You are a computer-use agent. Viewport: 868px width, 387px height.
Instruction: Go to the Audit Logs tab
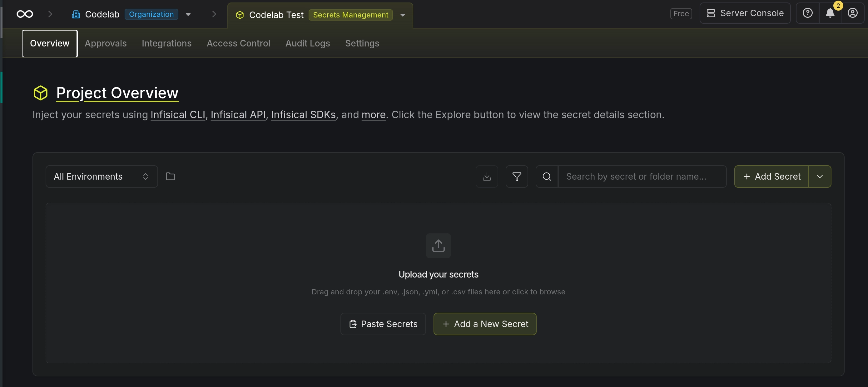click(x=308, y=43)
